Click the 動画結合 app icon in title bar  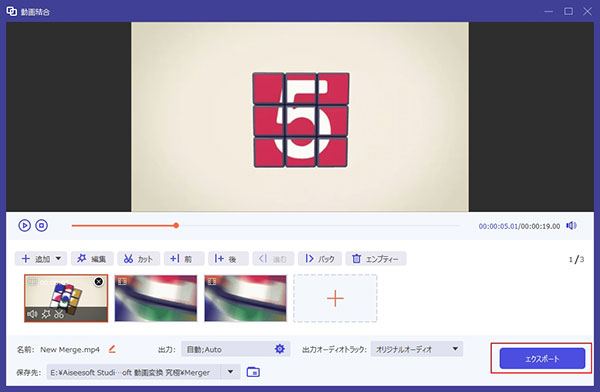[11, 11]
